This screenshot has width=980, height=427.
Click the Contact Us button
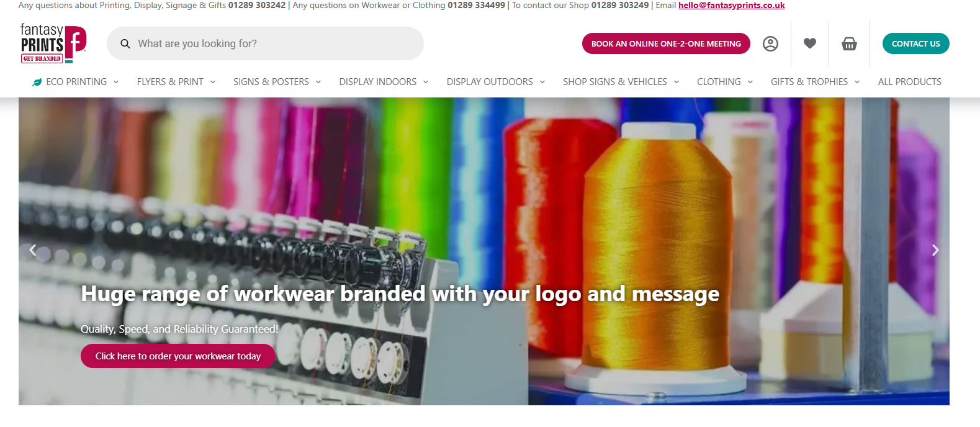(x=915, y=43)
